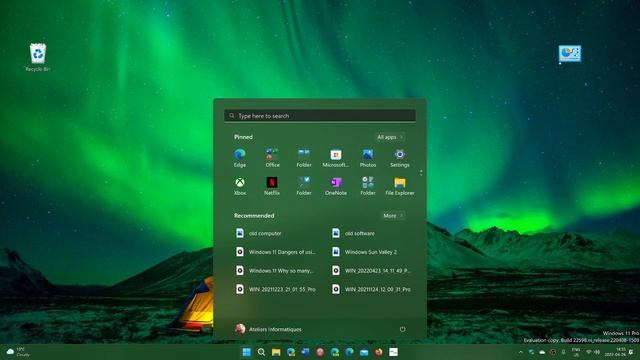
Task: Open recommended file 'old computer'
Action: tap(259, 233)
